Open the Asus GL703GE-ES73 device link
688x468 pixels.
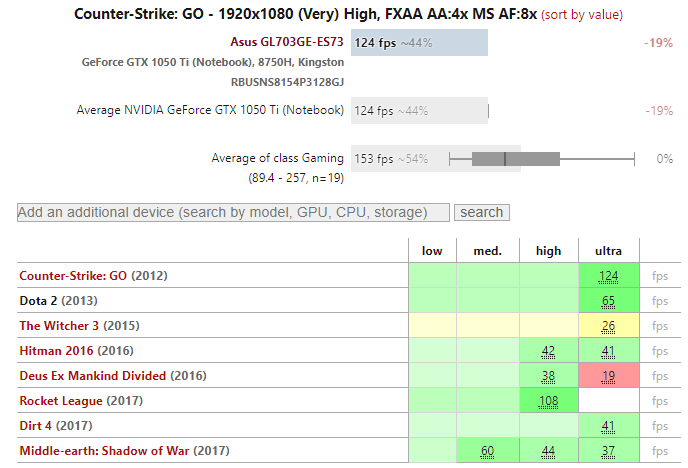(x=287, y=42)
